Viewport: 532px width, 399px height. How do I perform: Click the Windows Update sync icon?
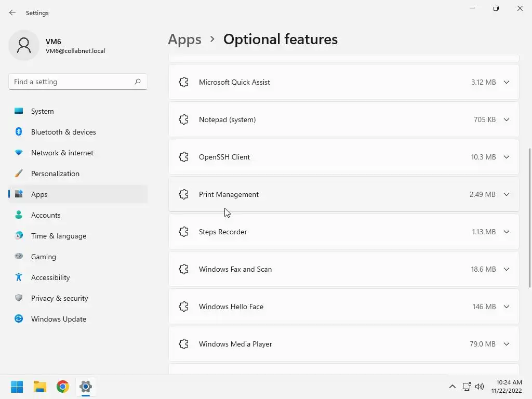(x=19, y=319)
